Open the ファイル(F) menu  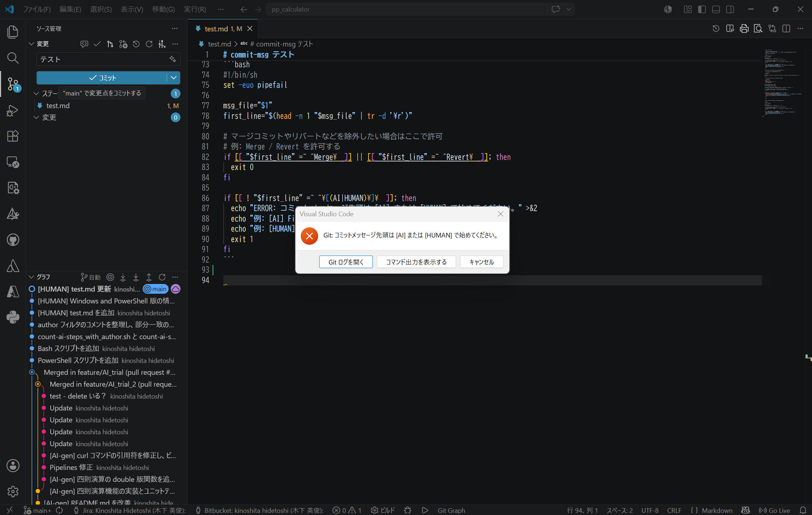(37, 9)
